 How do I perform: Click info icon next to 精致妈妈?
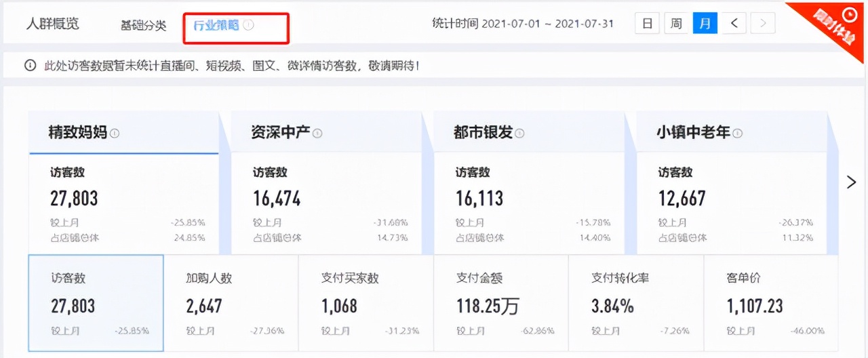115,134
